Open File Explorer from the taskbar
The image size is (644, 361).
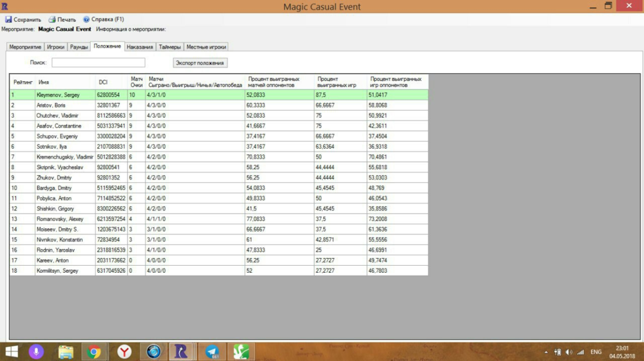[66, 351]
